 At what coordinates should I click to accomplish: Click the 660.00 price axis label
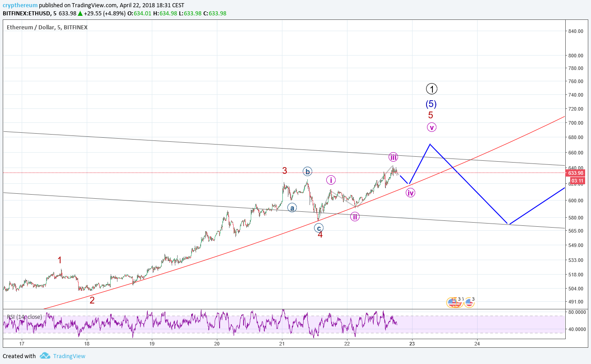point(575,153)
